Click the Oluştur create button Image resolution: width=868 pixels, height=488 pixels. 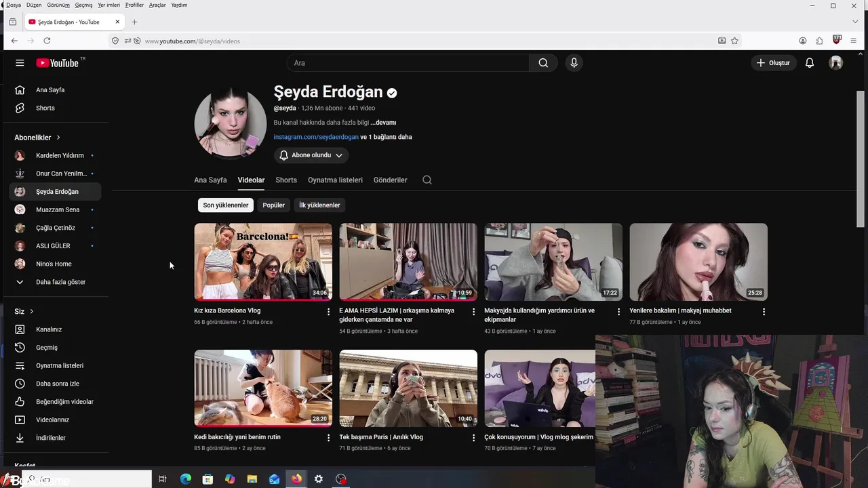pyautogui.click(x=774, y=63)
